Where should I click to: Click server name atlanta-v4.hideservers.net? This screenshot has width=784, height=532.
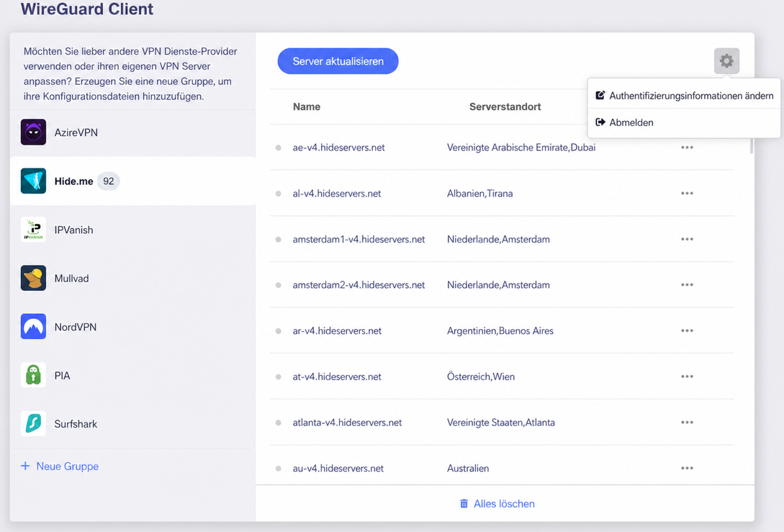tap(347, 423)
